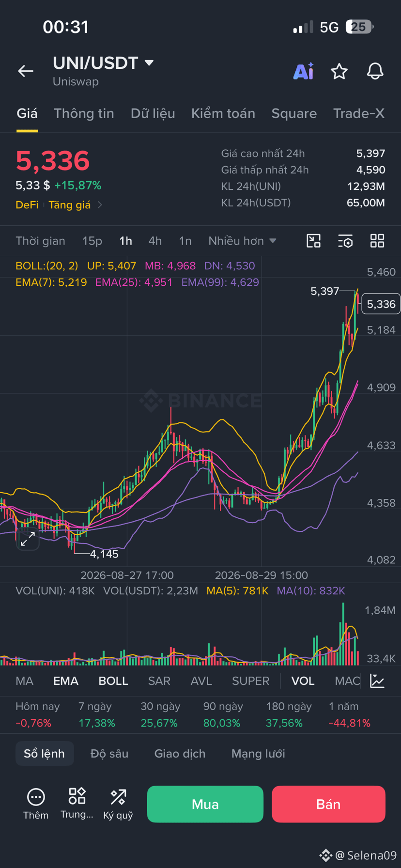Open the Mạng lưới grid view
Image resolution: width=401 pixels, height=868 pixels.
click(x=258, y=753)
